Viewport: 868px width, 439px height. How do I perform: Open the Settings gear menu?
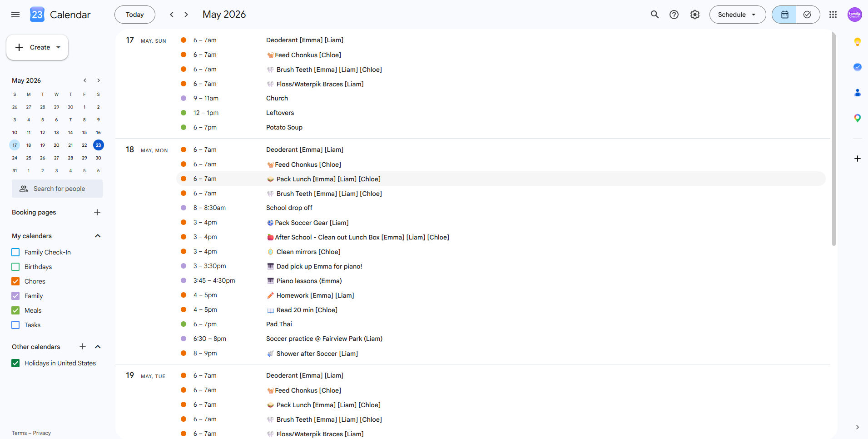click(x=695, y=15)
